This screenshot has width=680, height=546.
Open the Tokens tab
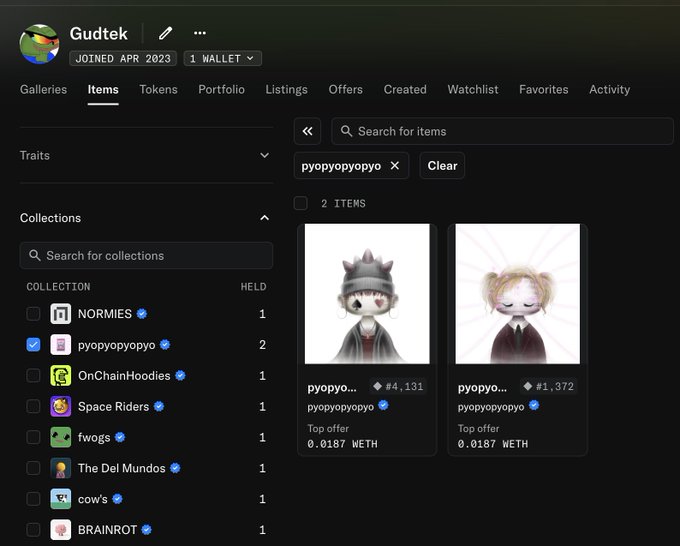tap(158, 90)
